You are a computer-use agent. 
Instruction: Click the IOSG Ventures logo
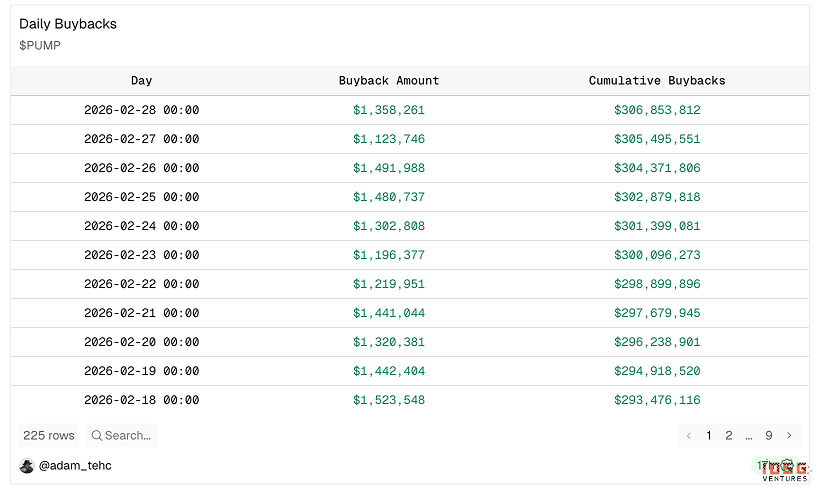click(783, 470)
